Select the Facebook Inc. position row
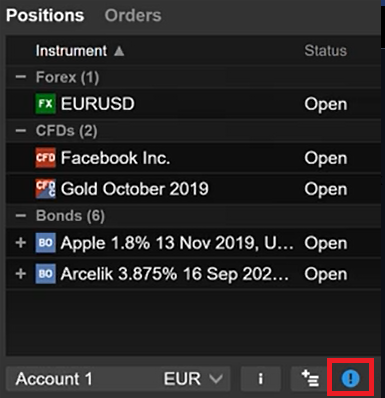This screenshot has height=398, width=385. click(193, 158)
